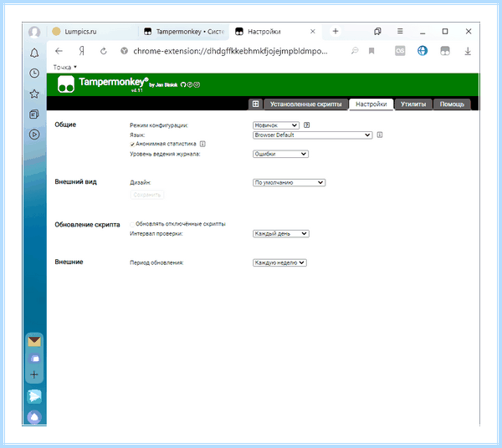Open Установленные скрипты tab
The height and width of the screenshot is (448, 502).
click(305, 104)
